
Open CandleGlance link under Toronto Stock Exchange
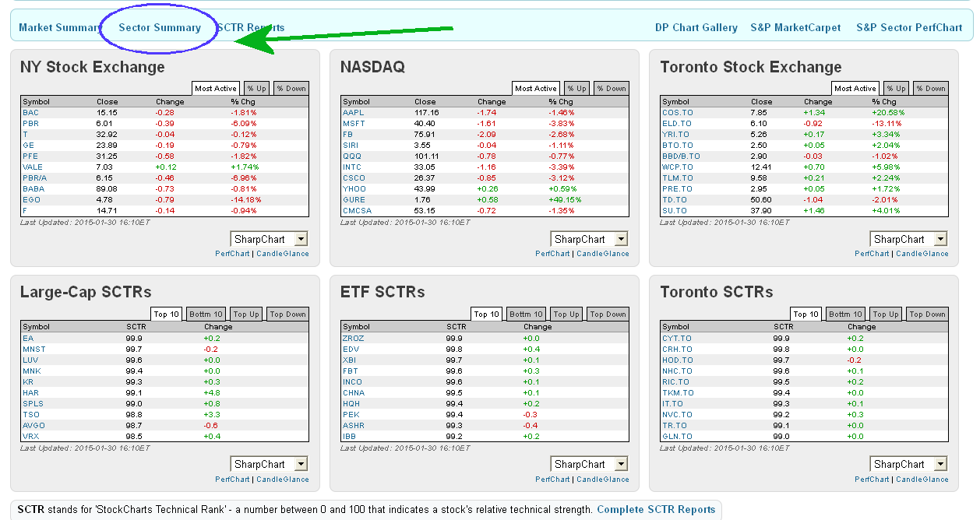click(x=922, y=254)
